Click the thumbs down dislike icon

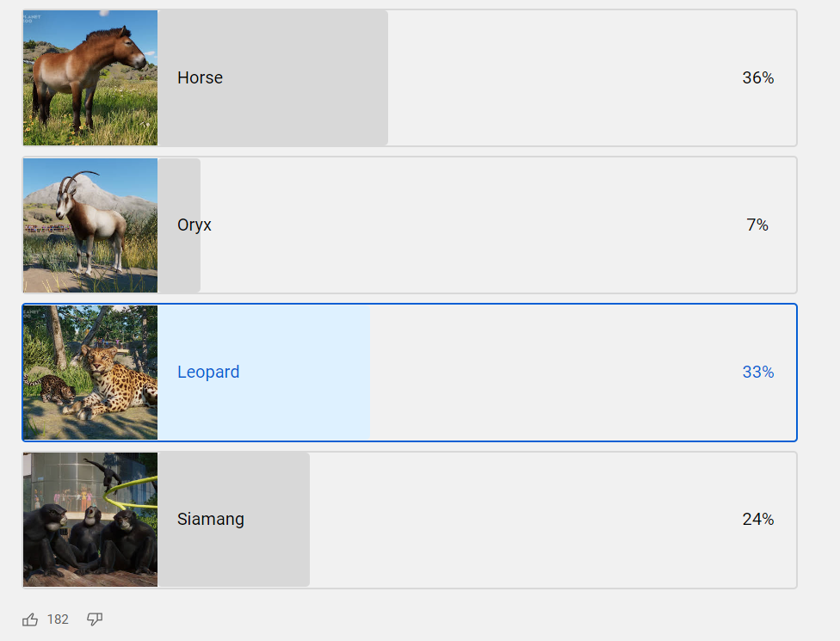click(x=95, y=619)
